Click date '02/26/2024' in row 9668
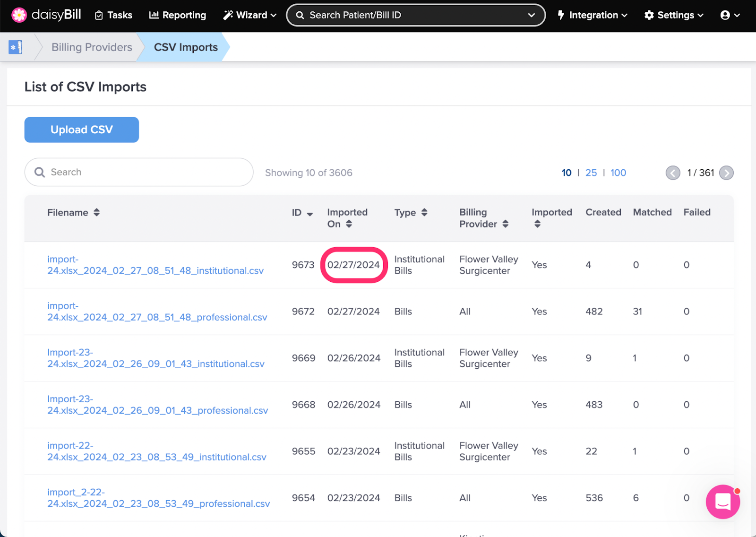Viewport: 756px width, 537px height. [354, 405]
